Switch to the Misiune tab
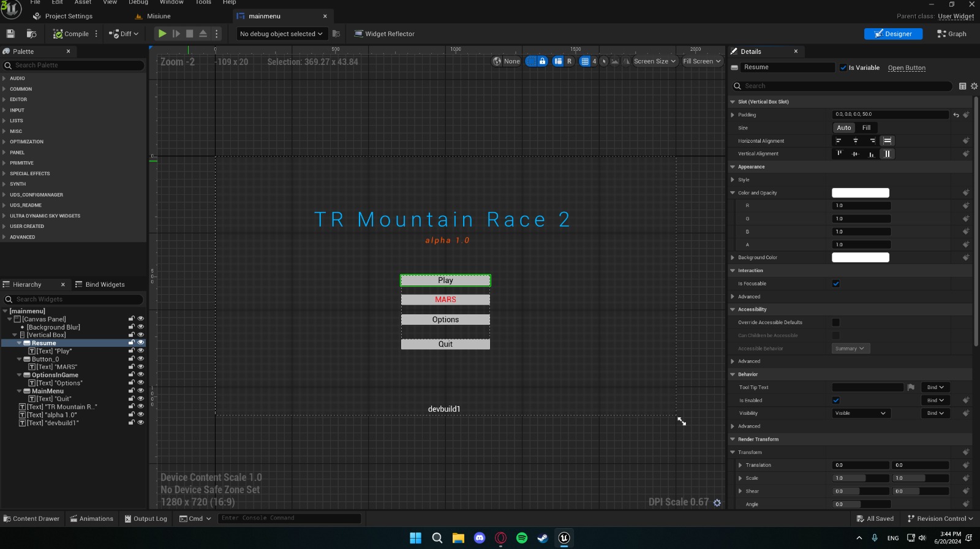 159,16
